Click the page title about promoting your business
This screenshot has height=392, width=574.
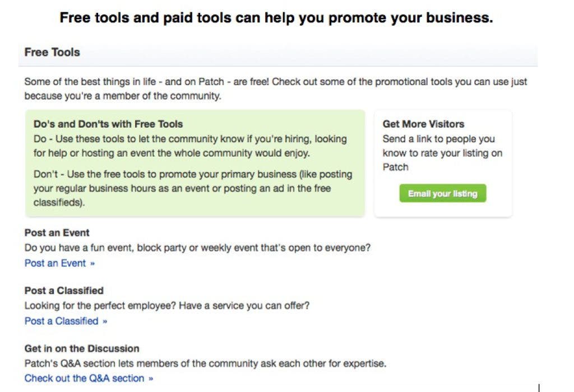276,18
